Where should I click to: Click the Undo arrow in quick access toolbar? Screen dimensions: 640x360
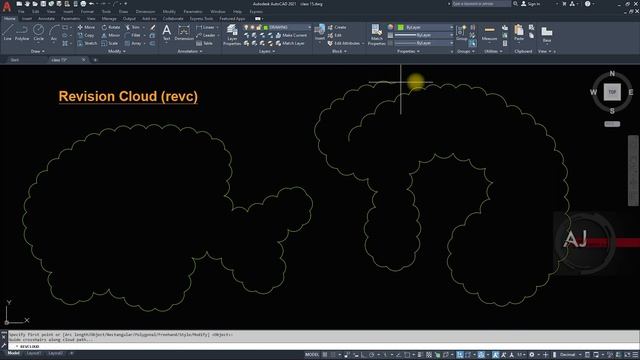(x=91, y=4)
